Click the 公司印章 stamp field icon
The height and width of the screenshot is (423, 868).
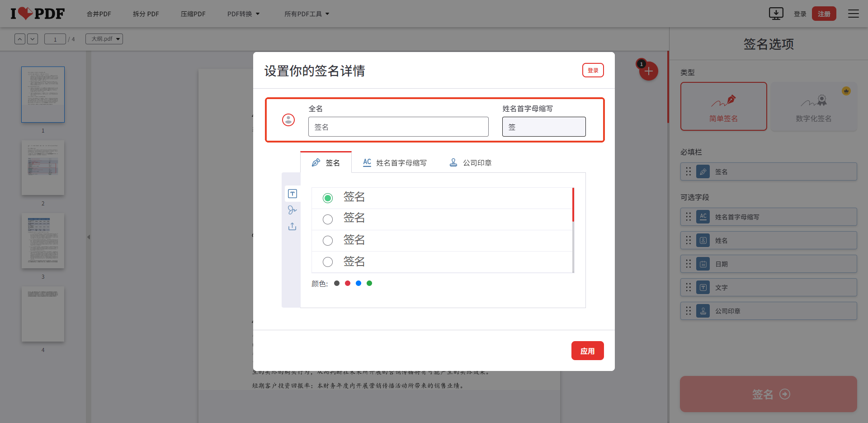(x=703, y=311)
